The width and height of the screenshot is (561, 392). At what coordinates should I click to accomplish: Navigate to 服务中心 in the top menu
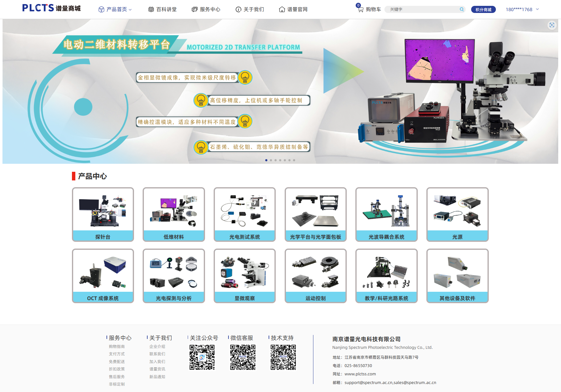pos(210,9)
